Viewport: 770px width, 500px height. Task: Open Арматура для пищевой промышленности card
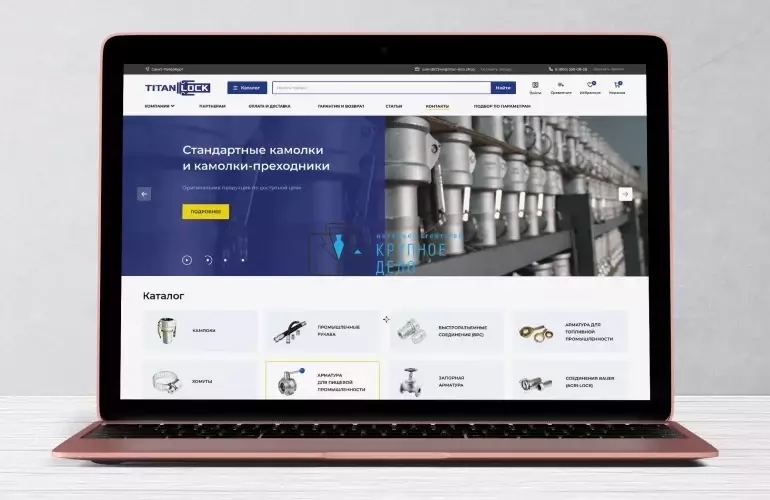[x=323, y=381]
